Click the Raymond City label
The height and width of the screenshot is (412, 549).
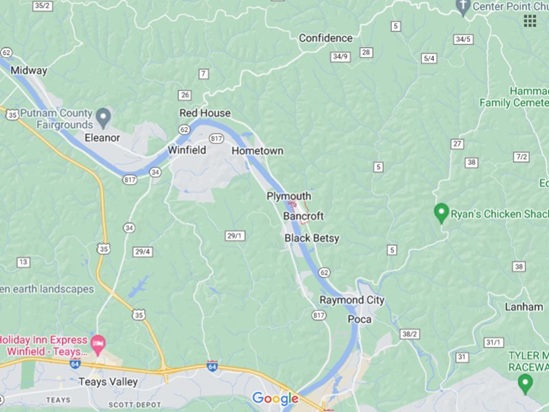352,300
